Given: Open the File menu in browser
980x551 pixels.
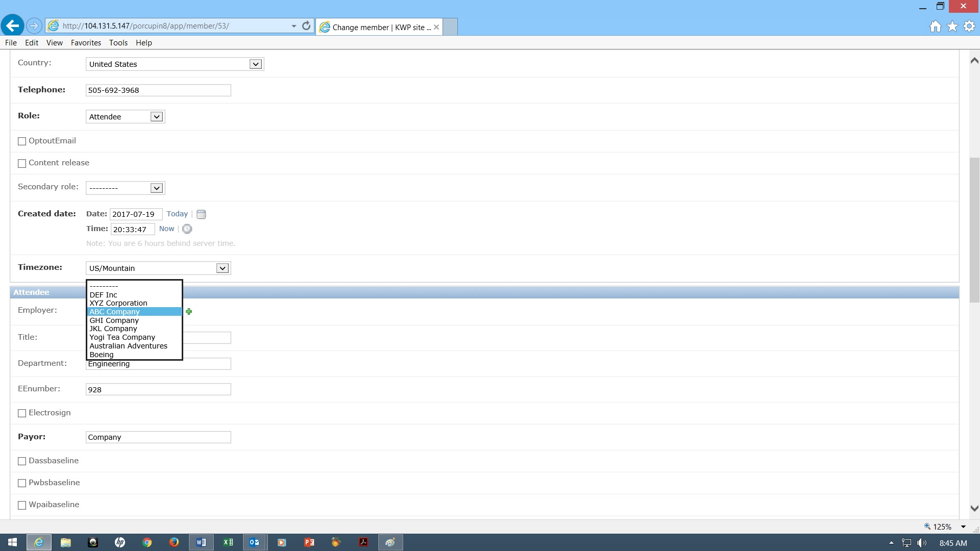Looking at the screenshot, I should click(11, 42).
